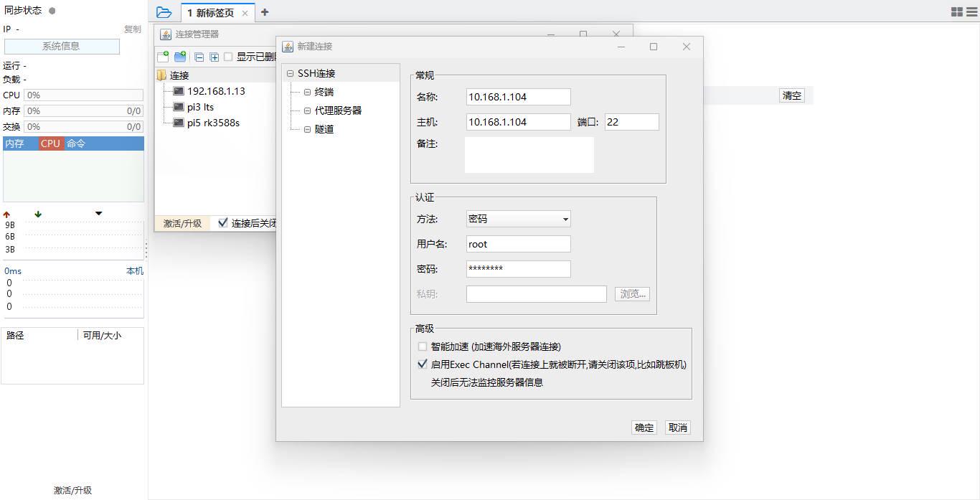Click the 清空 button in main window
This screenshot has height=500, width=980.
pyautogui.click(x=792, y=95)
